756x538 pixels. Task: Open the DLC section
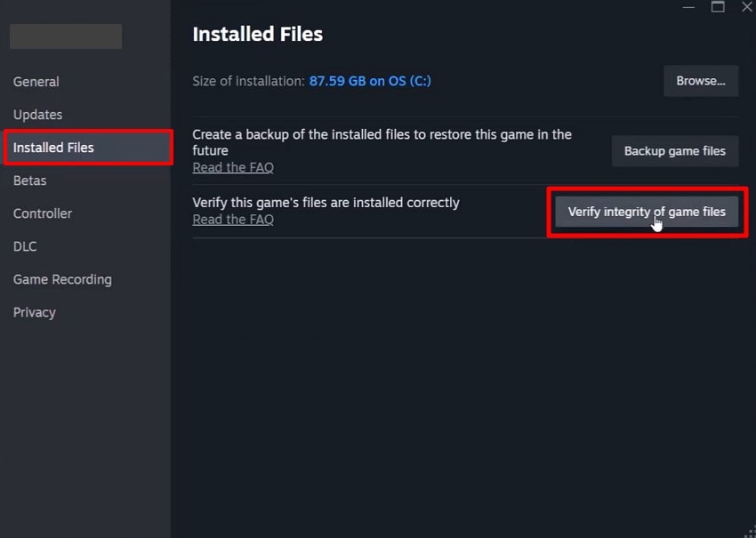[x=24, y=246]
